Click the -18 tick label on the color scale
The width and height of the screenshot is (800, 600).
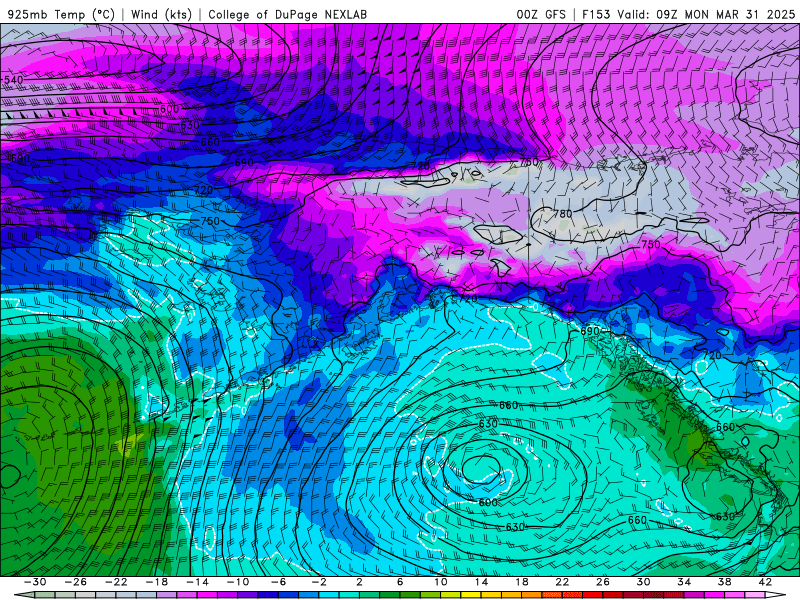[157, 582]
